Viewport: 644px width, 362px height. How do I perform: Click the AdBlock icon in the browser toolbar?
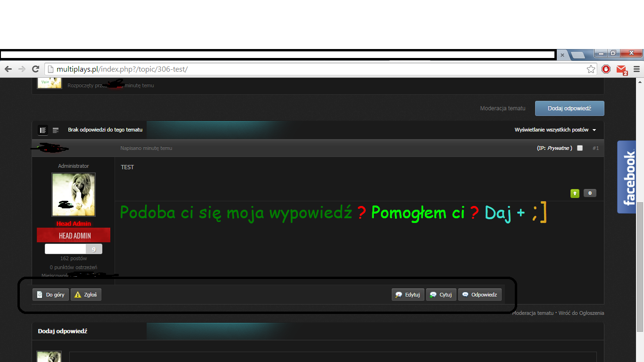[606, 69]
